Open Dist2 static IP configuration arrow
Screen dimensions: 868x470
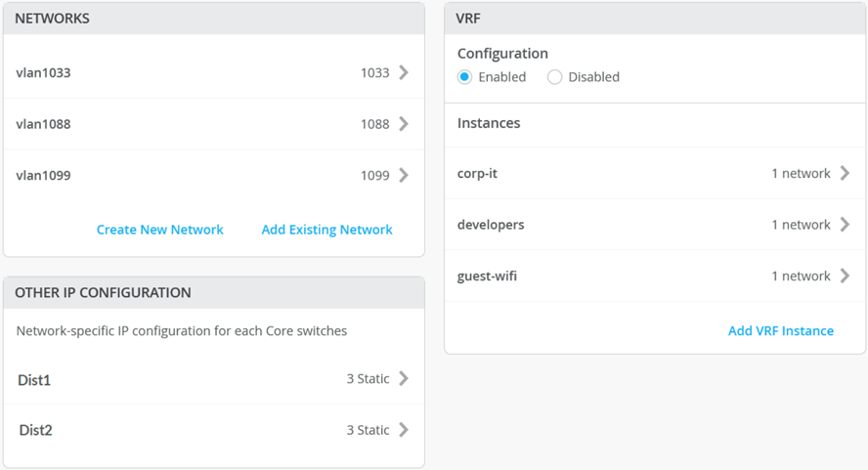point(404,430)
